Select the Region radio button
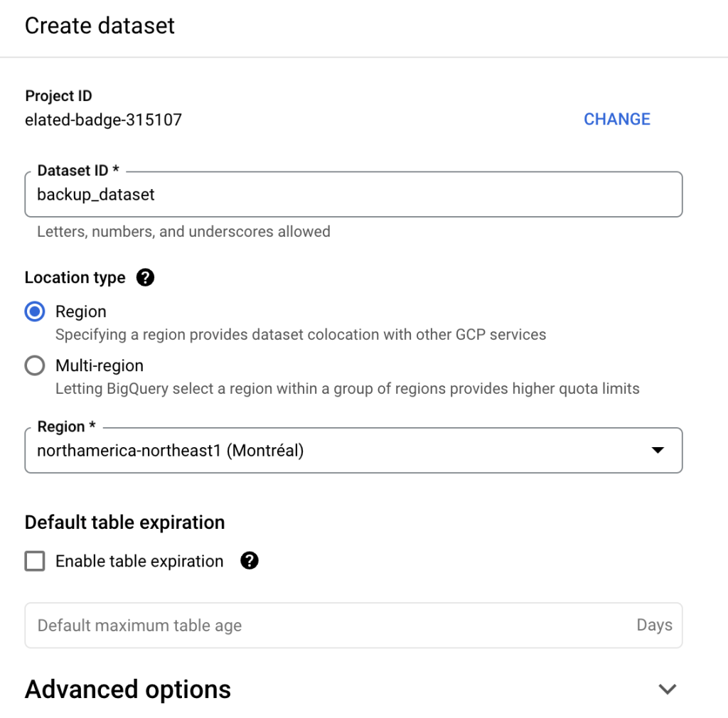The image size is (728, 718). pos(35,311)
